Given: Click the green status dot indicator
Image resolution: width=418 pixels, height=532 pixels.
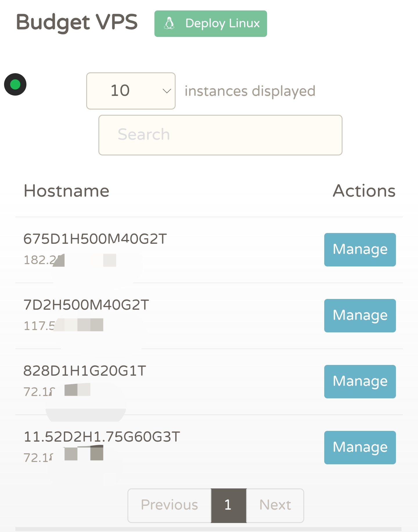Looking at the screenshot, I should tap(15, 85).
